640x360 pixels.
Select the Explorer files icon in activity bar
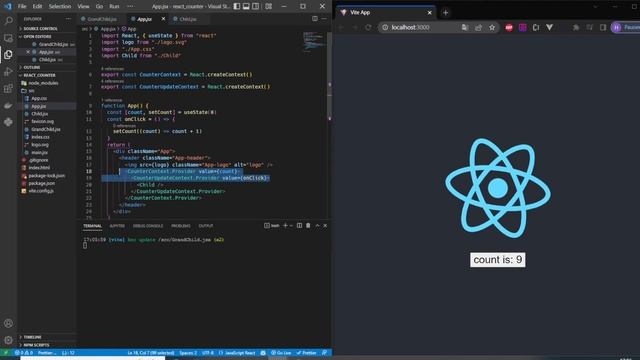pos(8,55)
